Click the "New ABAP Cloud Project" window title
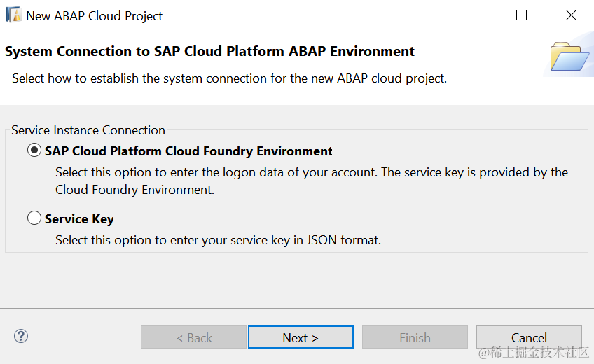 click(x=95, y=15)
